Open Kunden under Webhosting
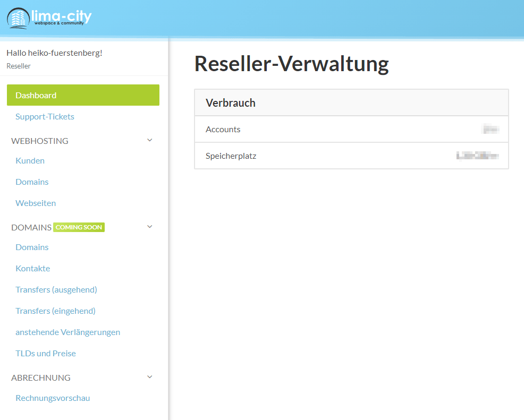 [30, 160]
